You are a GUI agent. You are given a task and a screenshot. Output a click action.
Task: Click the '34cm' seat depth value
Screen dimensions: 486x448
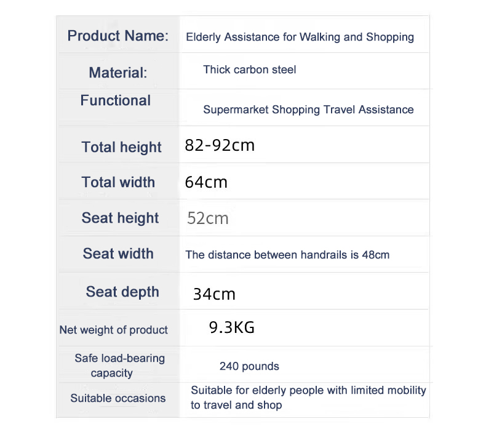214,294
